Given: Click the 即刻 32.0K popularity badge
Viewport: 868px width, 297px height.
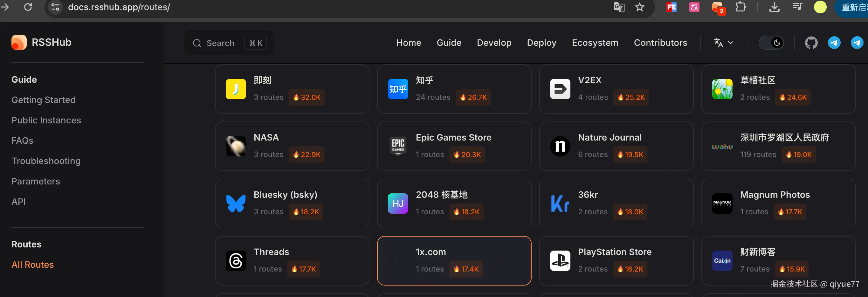Looking at the screenshot, I should click(x=306, y=97).
